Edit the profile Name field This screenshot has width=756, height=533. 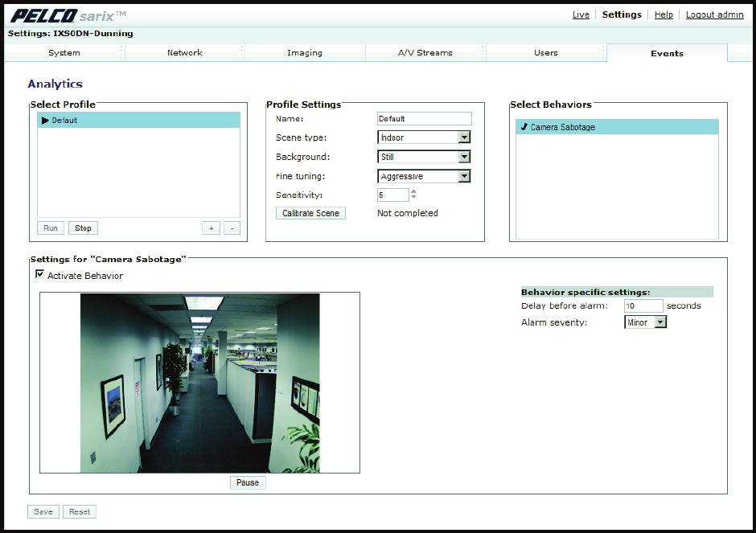[425, 118]
